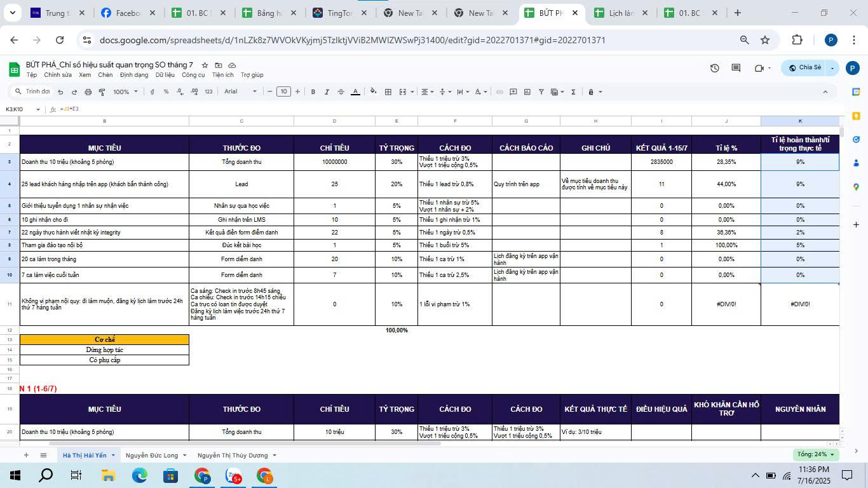Image resolution: width=868 pixels, height=488 pixels.
Task: Click the add new sheet button
Action: 26,455
